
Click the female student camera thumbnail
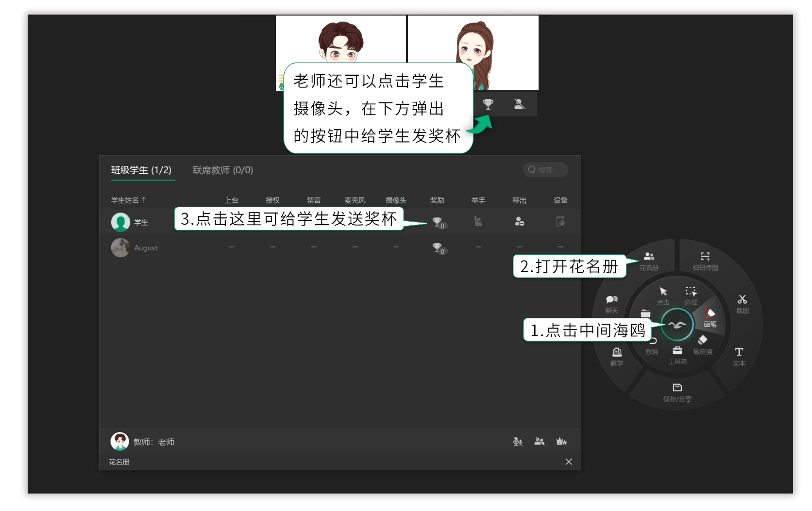(x=474, y=53)
